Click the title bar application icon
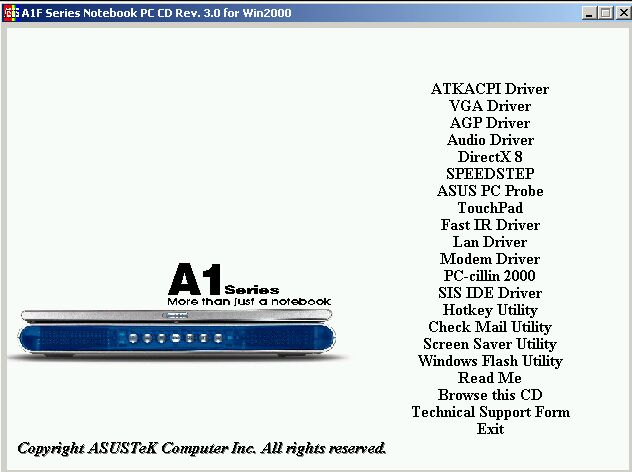Viewport: 632px width, 472px height. pos(11,13)
